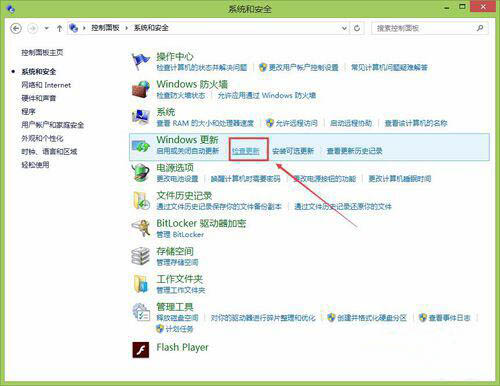Viewport: 500px width, 386px height.
Task: Click 对你的驱动器进行碎片整理和优化 link
Action: [263, 318]
